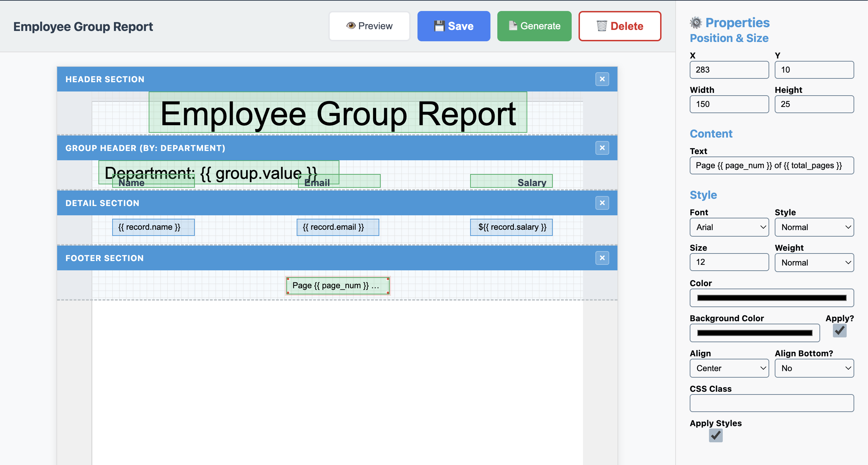Click the Save button
The image size is (868, 465).
[x=454, y=26]
